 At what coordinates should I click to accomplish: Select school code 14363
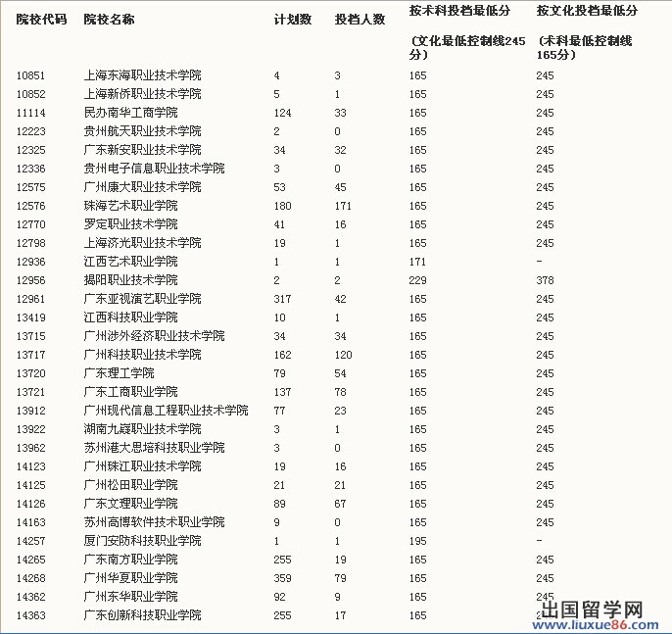(x=31, y=615)
